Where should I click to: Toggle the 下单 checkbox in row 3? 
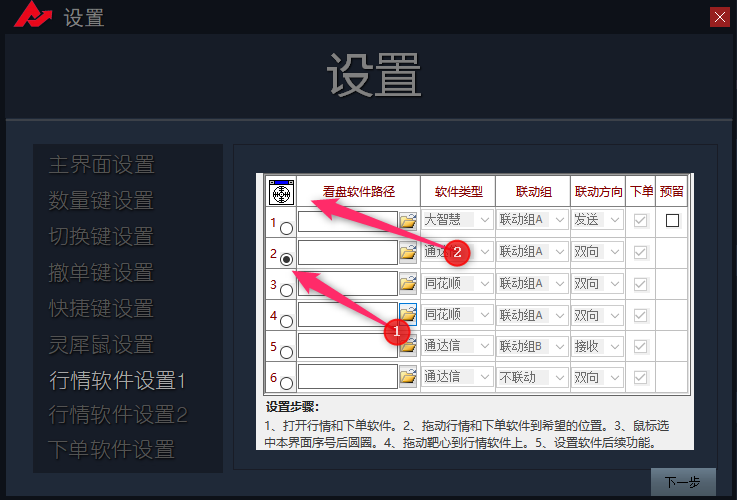[640, 284]
